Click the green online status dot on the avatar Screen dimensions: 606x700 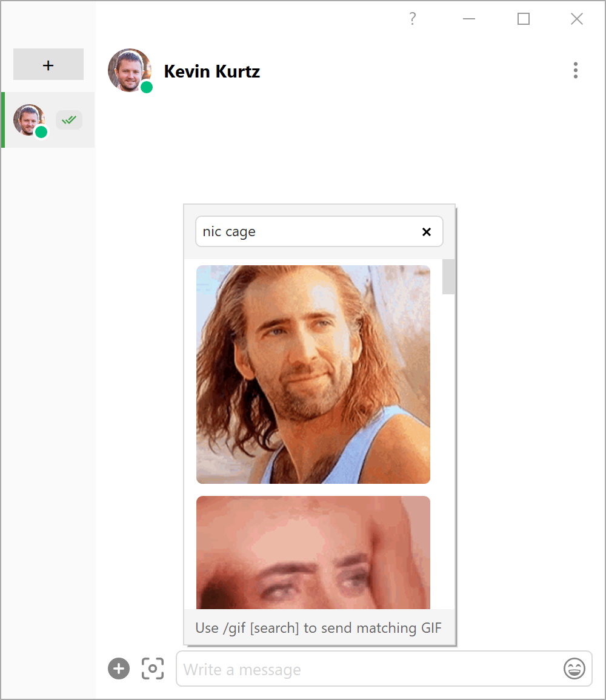point(146,88)
